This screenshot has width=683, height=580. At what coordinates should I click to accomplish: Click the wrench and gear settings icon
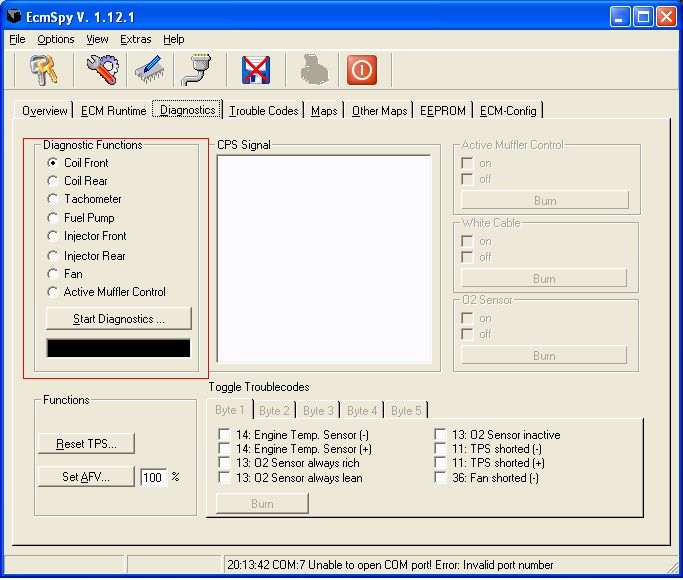coord(102,70)
